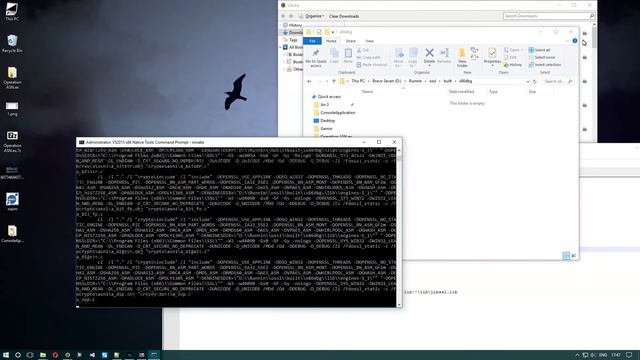
Task: Go back in File Explorer navigation
Action: [x=309, y=81]
